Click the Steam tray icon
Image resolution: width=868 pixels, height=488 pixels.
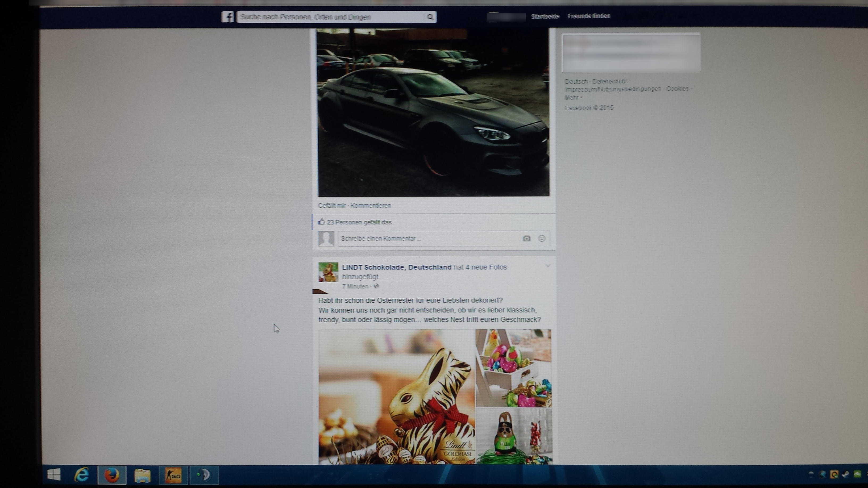coord(845,474)
